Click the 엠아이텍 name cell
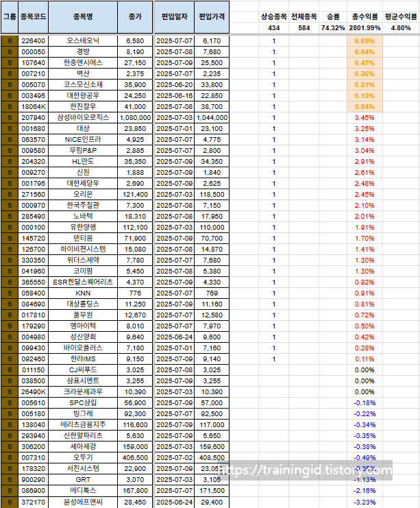The width and height of the screenshot is (420, 508). pos(83,326)
